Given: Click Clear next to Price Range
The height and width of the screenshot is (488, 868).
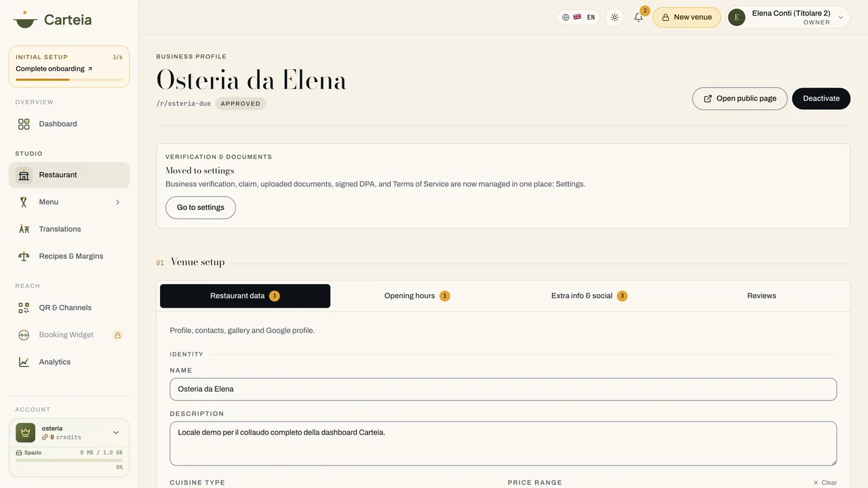Looking at the screenshot, I should tap(825, 483).
